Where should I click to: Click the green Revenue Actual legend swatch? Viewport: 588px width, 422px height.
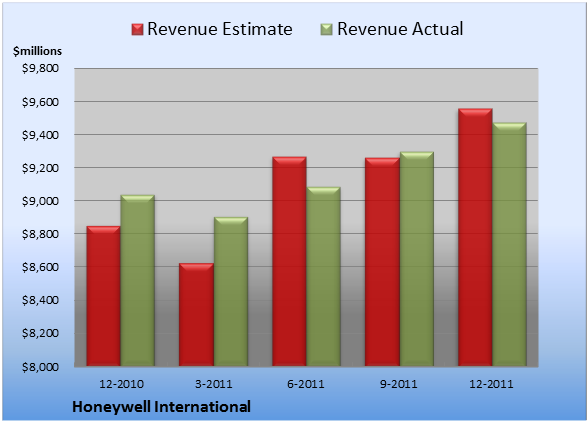327,29
